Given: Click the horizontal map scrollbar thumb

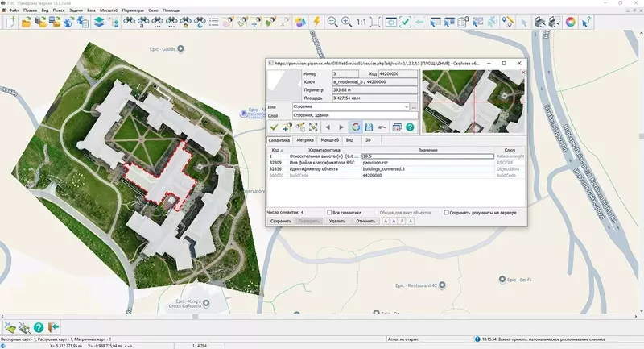Looking at the screenshot, I should 195,317.
